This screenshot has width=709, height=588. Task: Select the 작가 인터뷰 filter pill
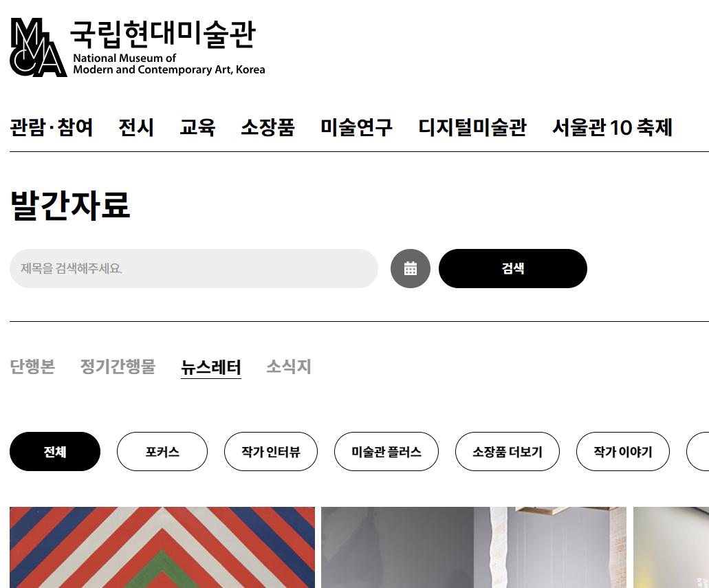pyautogui.click(x=271, y=451)
